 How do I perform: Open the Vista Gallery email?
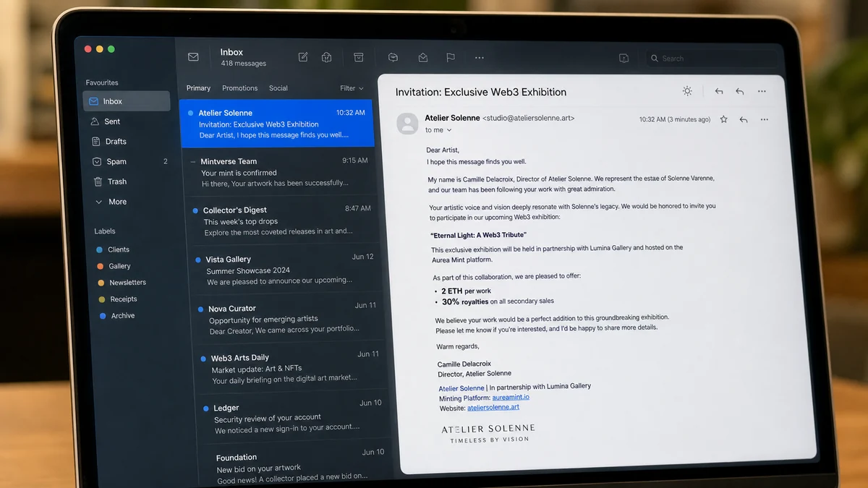284,270
